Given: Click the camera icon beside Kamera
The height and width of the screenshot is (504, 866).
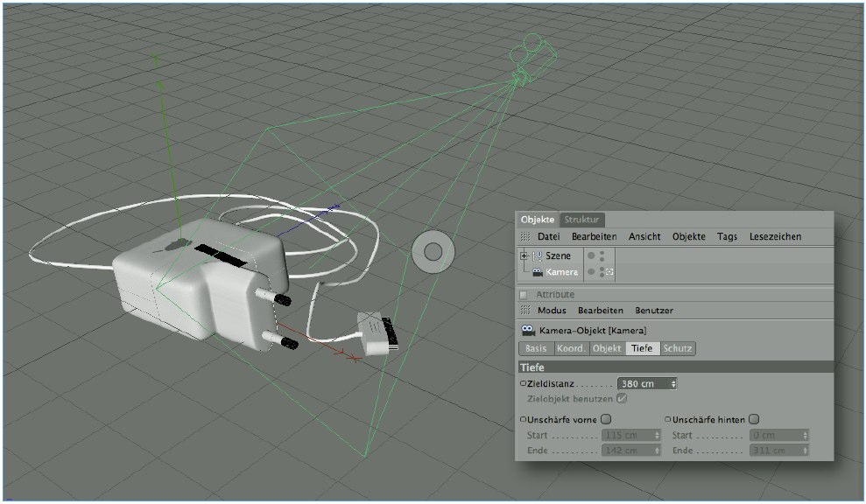Looking at the screenshot, I should [538, 272].
